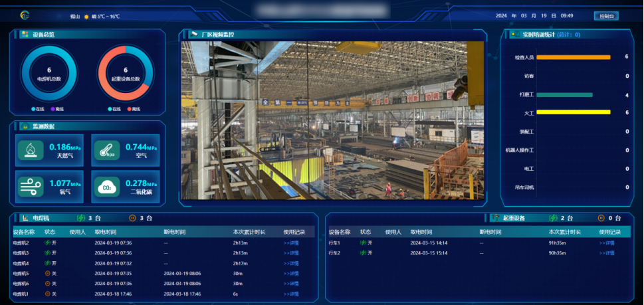Click the green power-on icon in 电焊机 header
644x305 pixels.
tap(81, 218)
